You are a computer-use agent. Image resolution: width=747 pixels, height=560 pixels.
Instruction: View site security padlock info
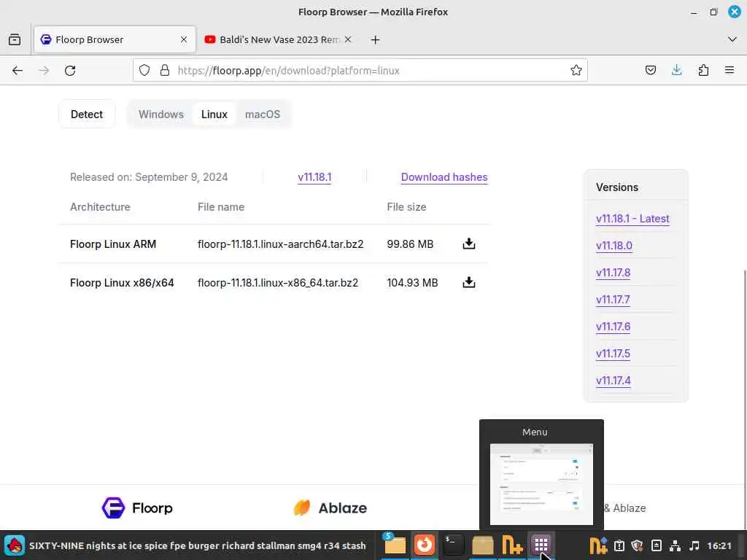coord(165,71)
